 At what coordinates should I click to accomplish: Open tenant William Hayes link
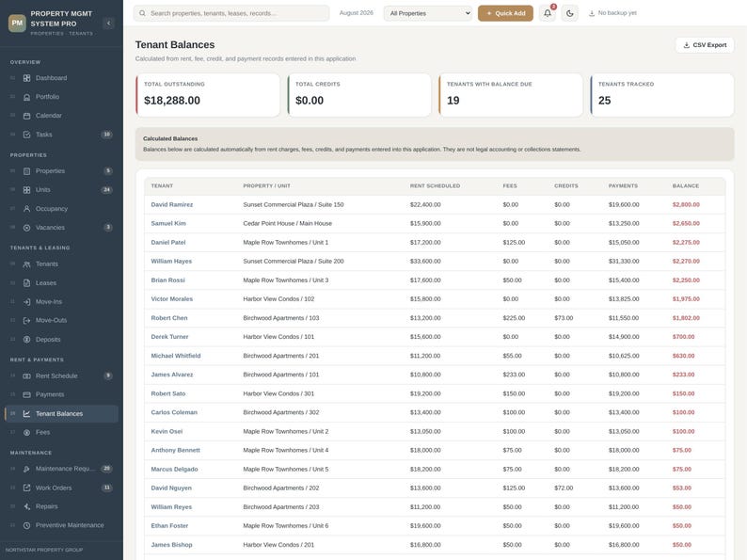tap(171, 261)
